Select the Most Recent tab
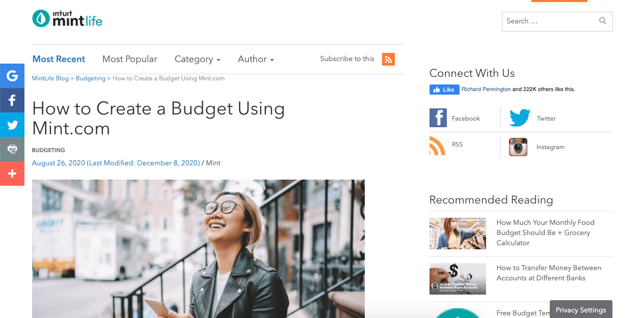The height and width of the screenshot is (318, 644). (x=59, y=59)
